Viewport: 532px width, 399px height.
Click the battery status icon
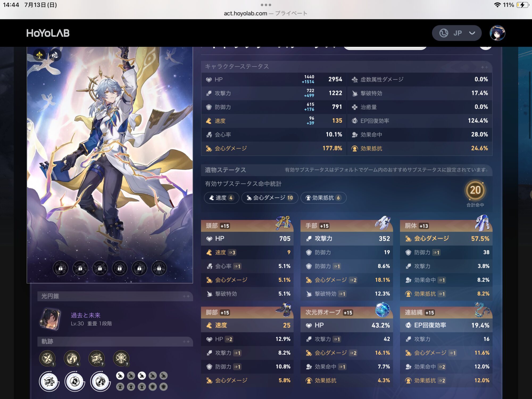pos(522,5)
